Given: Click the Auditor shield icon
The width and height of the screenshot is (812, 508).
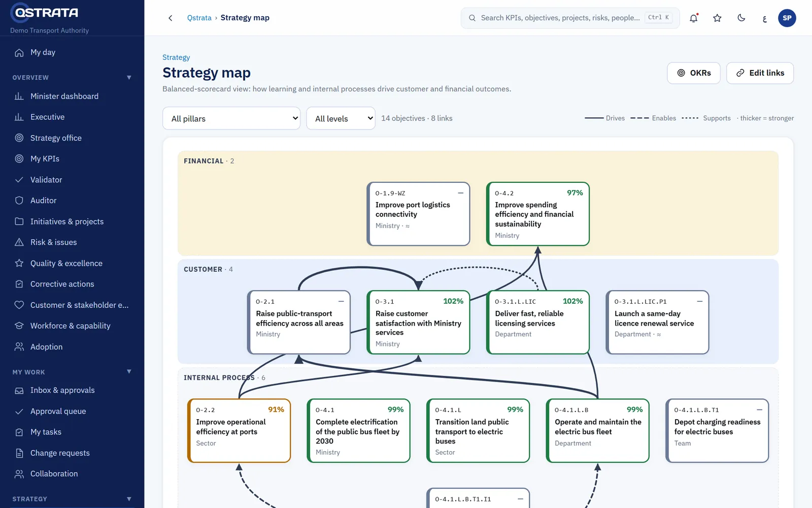Looking at the screenshot, I should (19, 200).
